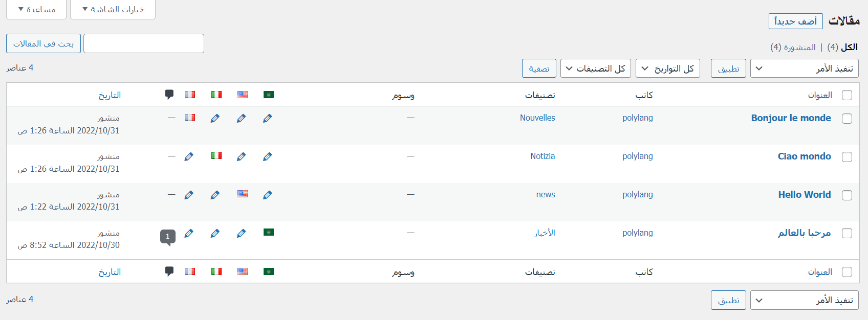This screenshot has height=320, width=868.
Task: Select the Hello World post checkbox
Action: pos(847,195)
